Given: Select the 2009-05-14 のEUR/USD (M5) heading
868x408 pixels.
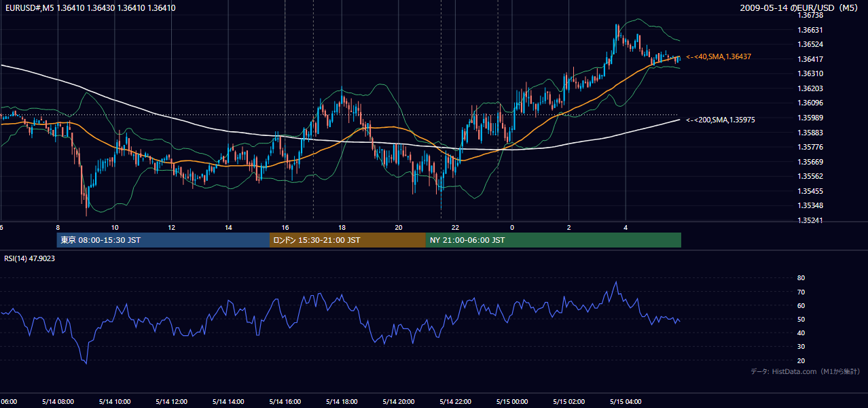Looking at the screenshot, I should click(x=800, y=8).
